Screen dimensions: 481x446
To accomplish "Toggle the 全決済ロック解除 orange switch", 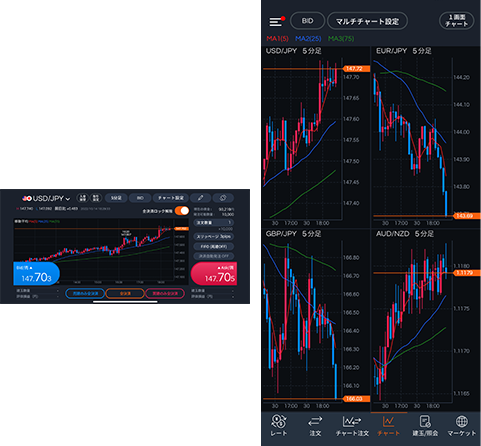I will pyautogui.click(x=182, y=210).
